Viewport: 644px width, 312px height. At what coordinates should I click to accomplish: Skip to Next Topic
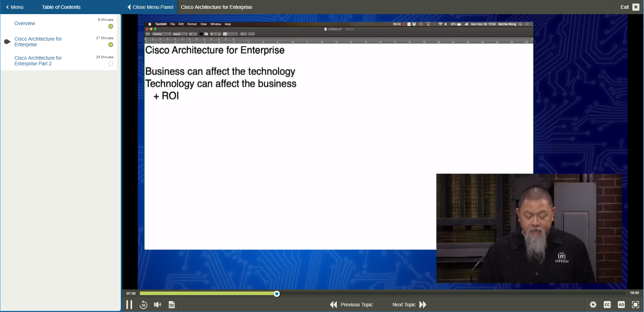pos(409,305)
